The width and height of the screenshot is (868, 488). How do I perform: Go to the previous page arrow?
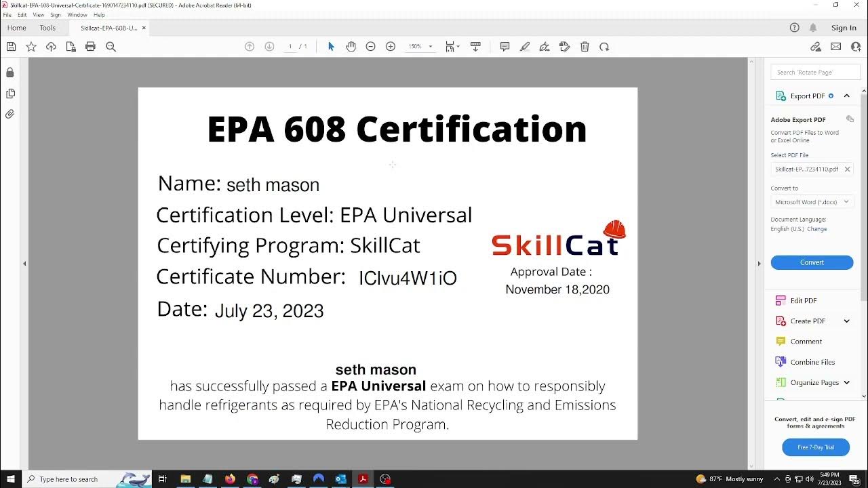point(250,47)
